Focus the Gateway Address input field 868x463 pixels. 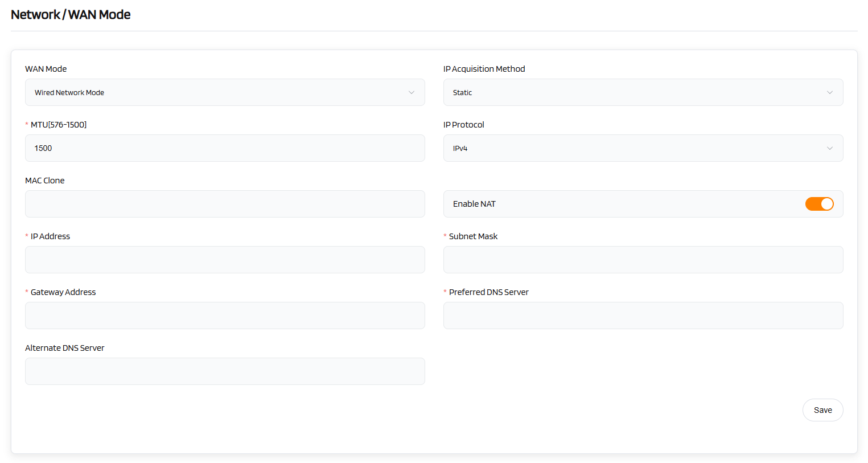(225, 316)
